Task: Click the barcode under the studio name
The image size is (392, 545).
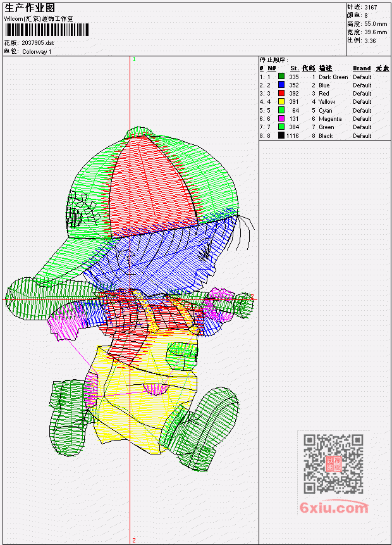Action: pos(47,30)
